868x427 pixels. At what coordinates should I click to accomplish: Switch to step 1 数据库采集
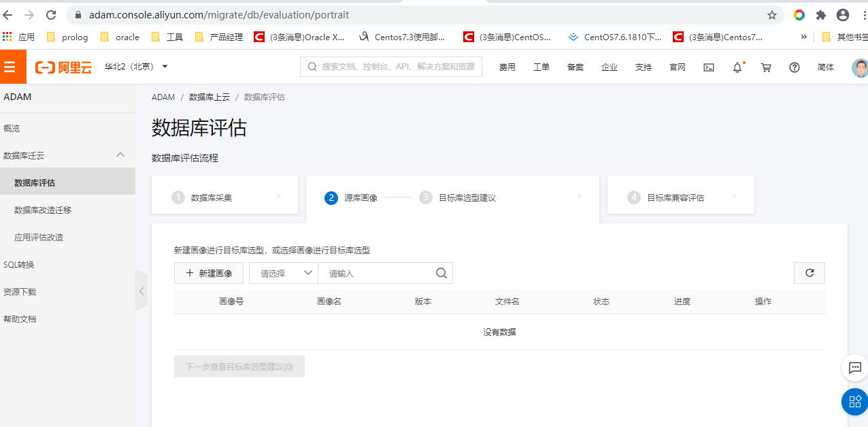pyautogui.click(x=224, y=195)
